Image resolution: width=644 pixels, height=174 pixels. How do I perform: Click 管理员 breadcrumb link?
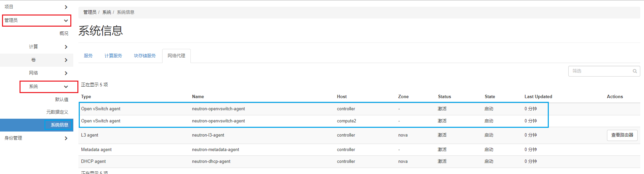tap(90, 12)
